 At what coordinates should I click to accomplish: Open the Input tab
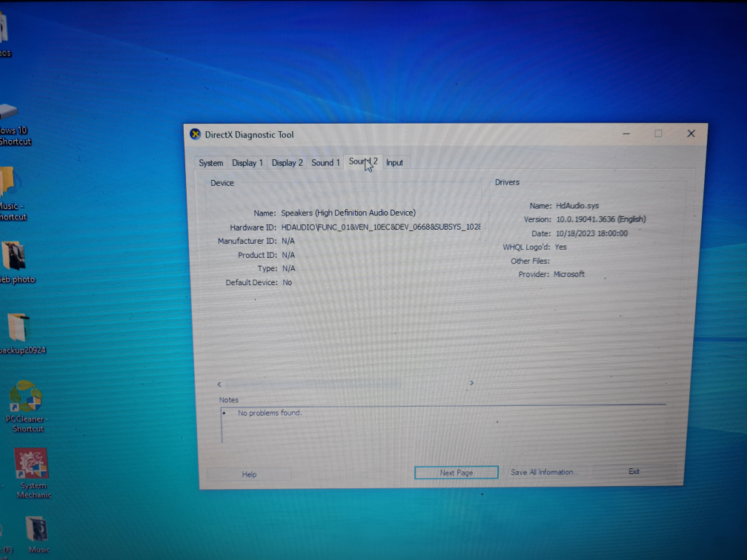[x=394, y=163]
